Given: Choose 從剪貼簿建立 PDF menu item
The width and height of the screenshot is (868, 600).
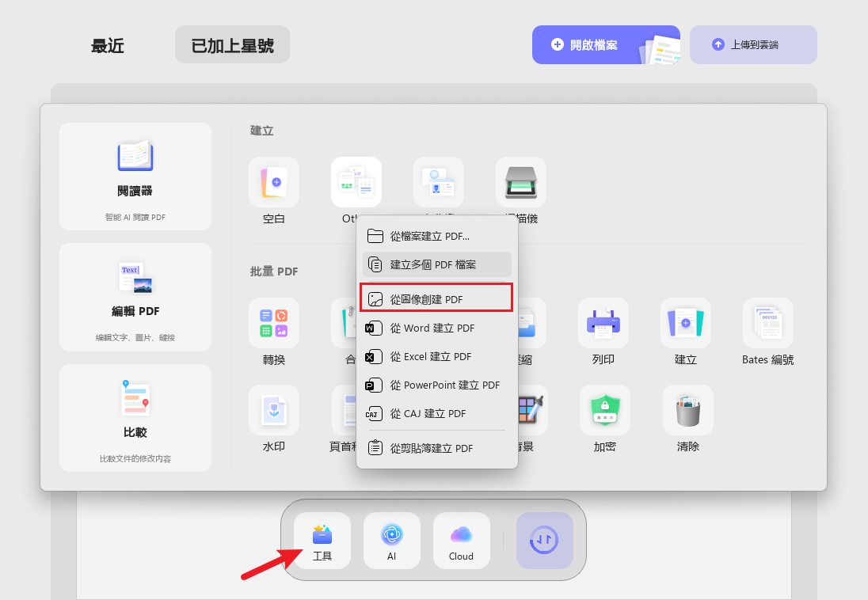Looking at the screenshot, I should (437, 448).
